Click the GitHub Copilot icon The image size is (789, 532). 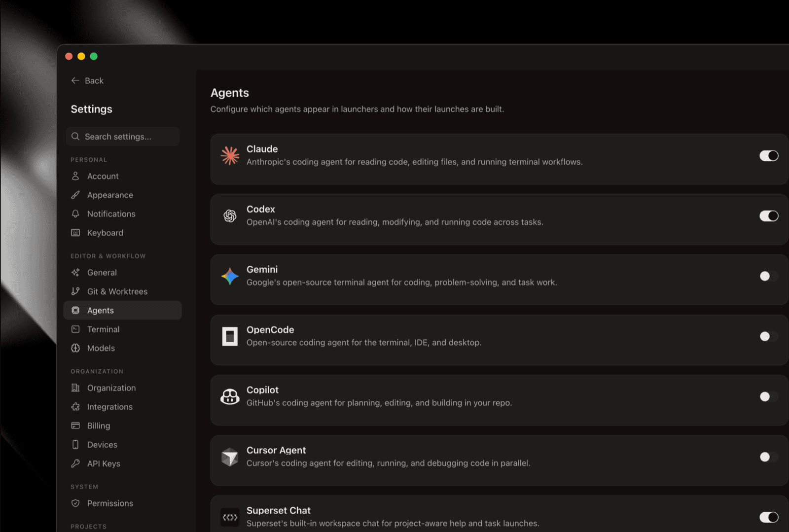[x=230, y=396]
